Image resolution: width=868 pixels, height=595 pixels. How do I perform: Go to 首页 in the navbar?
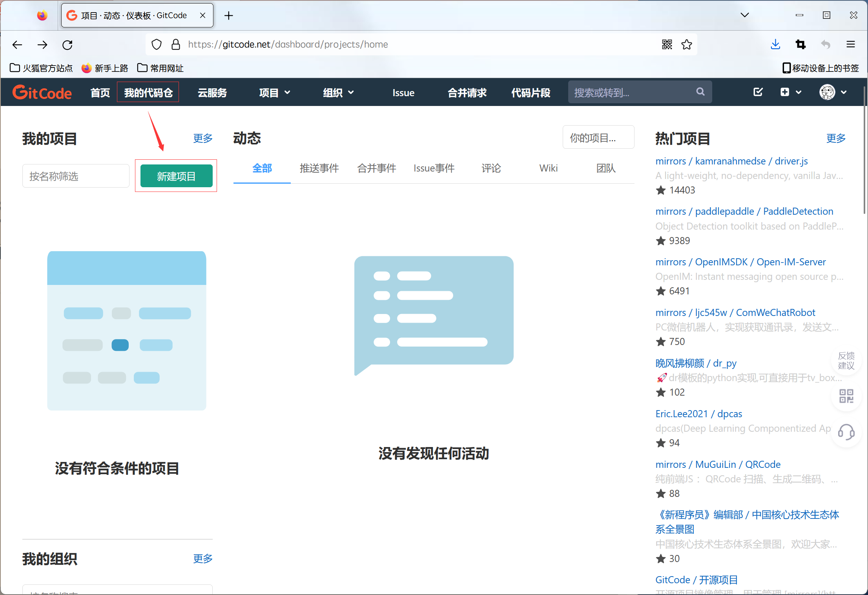(x=100, y=93)
